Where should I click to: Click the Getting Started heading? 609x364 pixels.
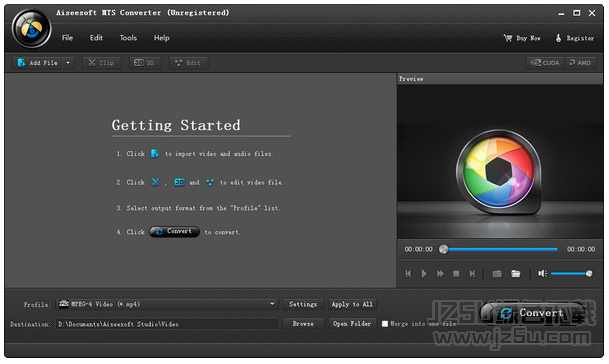(176, 125)
